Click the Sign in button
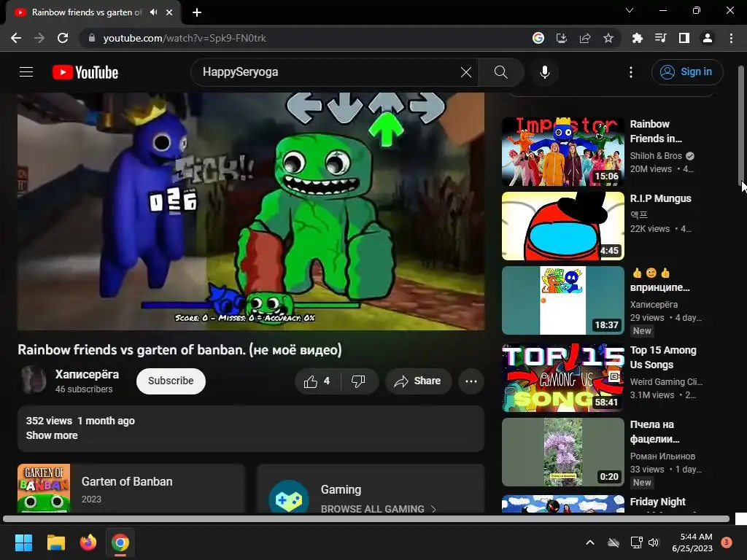 [x=687, y=72]
